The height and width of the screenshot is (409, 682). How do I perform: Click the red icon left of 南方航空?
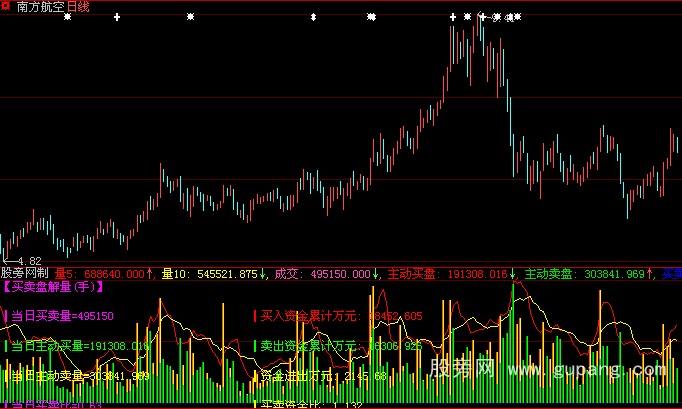click(x=5, y=6)
